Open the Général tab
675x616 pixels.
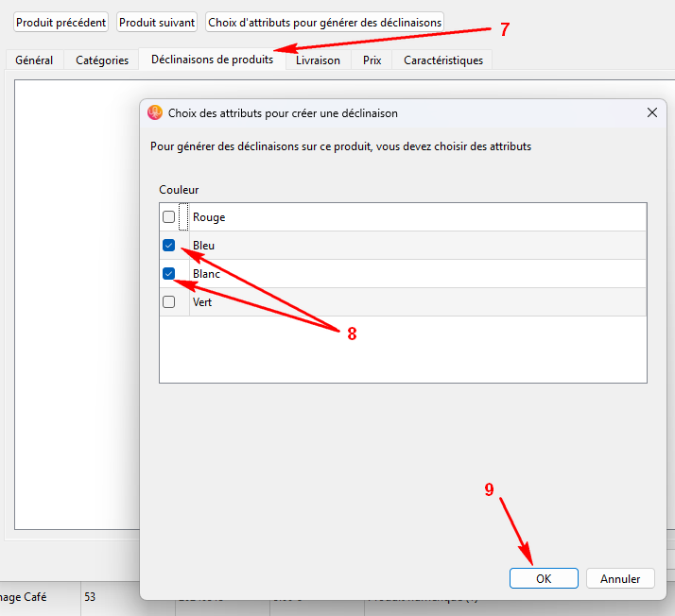click(34, 60)
